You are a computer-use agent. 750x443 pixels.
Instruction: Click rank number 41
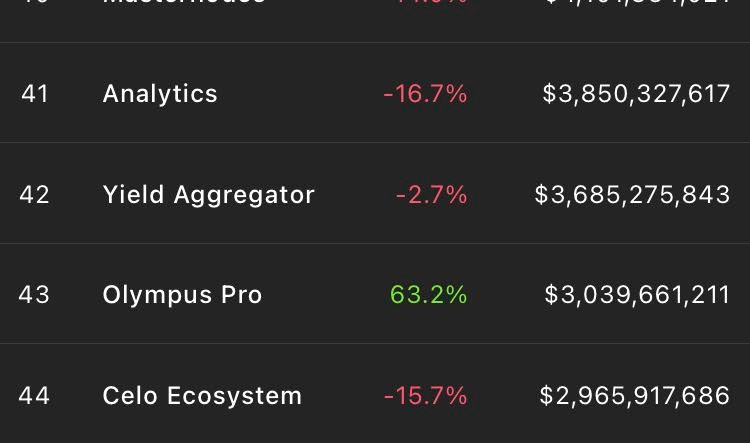click(x=35, y=93)
